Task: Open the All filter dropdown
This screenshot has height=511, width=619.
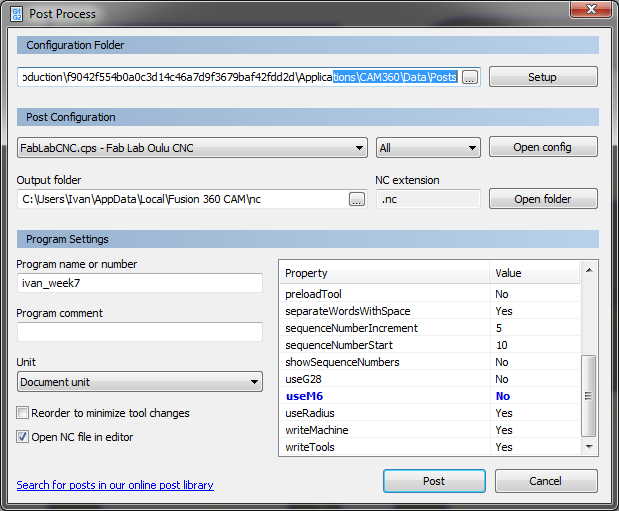Action: [428, 148]
